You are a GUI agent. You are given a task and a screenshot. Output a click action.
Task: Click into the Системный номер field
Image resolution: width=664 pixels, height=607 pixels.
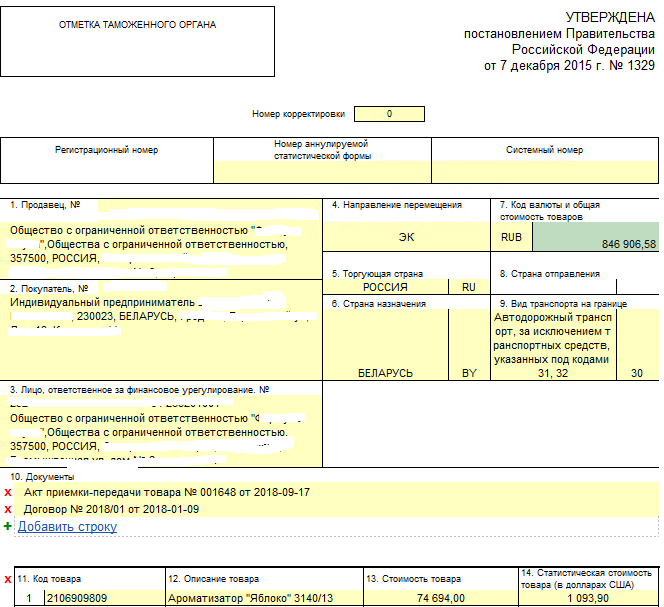[x=545, y=172]
